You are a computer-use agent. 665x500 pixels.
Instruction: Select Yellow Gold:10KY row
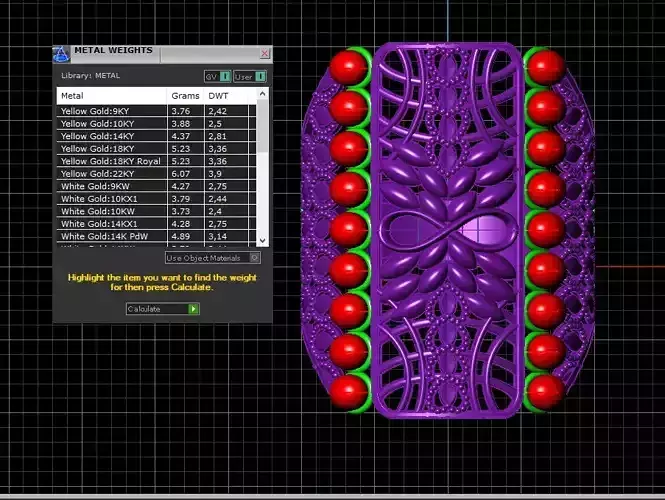[156, 124]
